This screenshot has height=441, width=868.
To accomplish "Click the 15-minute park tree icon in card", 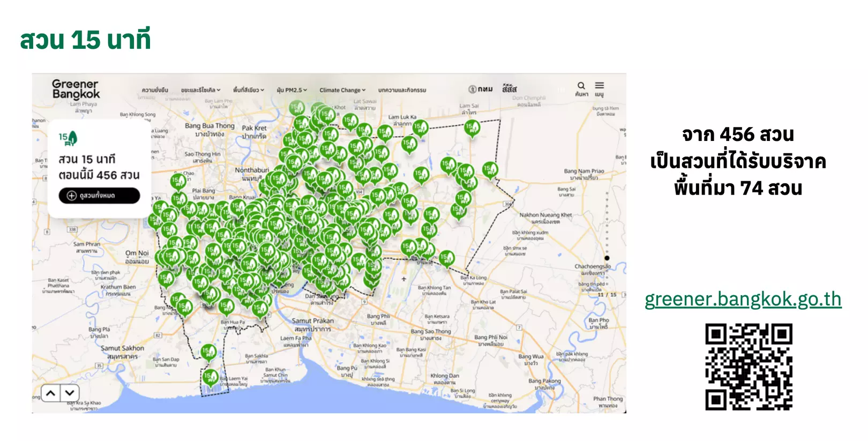I will click(x=69, y=139).
